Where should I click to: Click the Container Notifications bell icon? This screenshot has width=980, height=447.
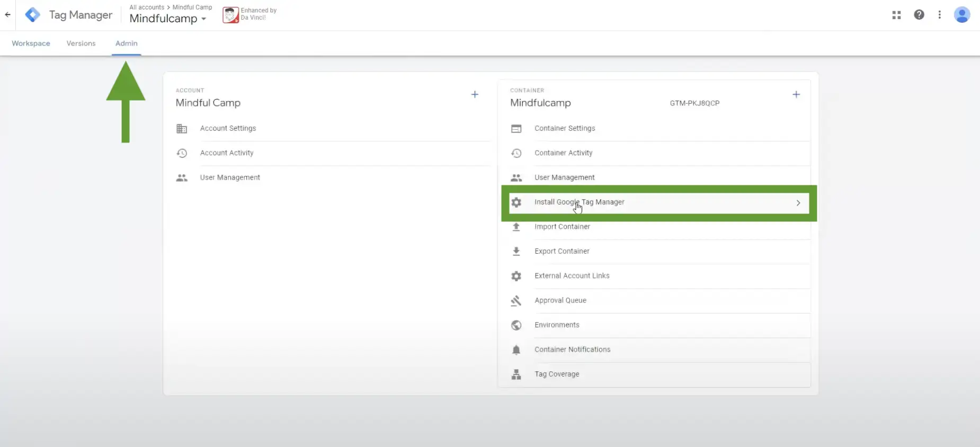tap(516, 350)
